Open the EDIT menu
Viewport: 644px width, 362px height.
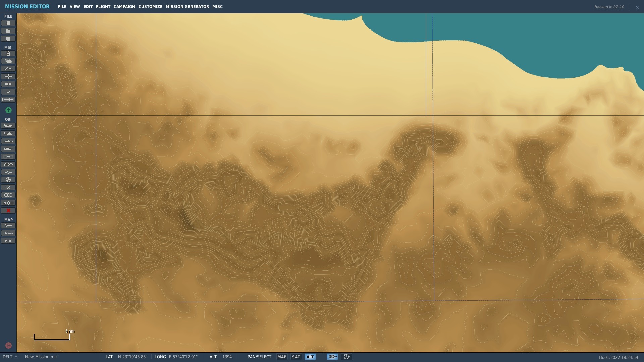(88, 7)
